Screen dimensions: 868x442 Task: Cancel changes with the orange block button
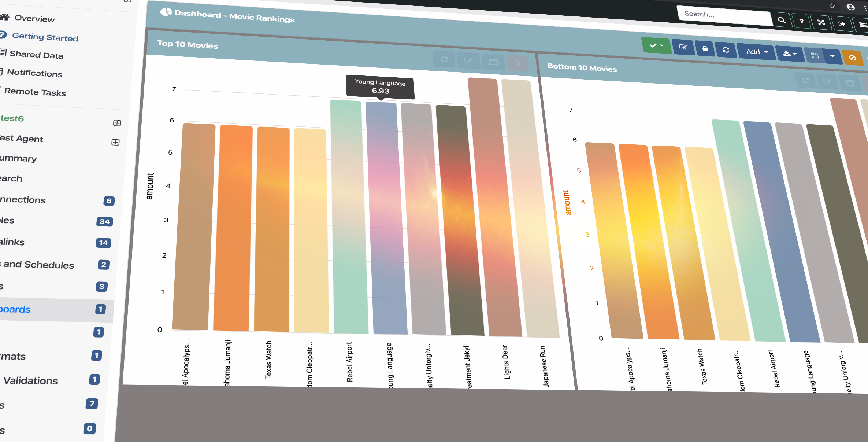click(x=853, y=58)
